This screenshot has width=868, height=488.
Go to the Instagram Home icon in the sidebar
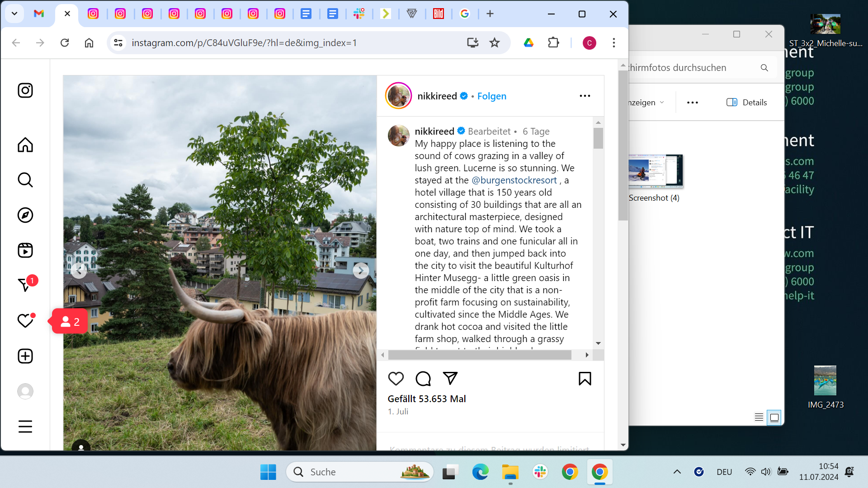25,145
